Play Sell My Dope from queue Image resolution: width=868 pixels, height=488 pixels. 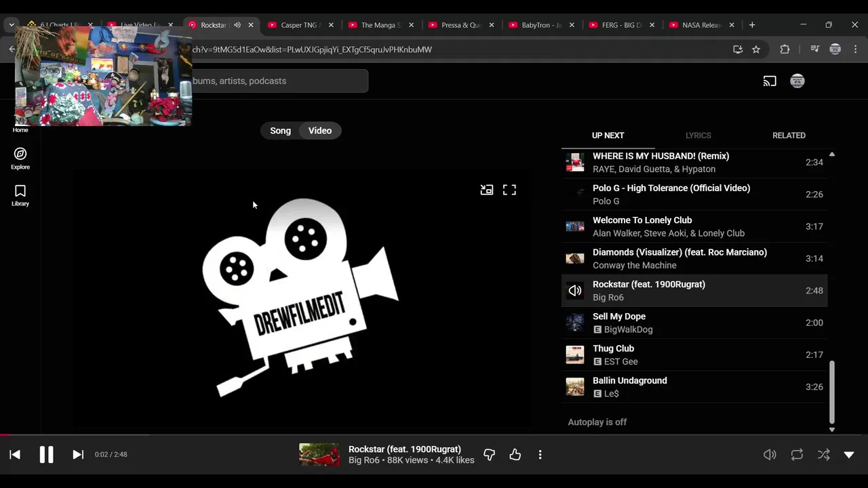point(694,323)
